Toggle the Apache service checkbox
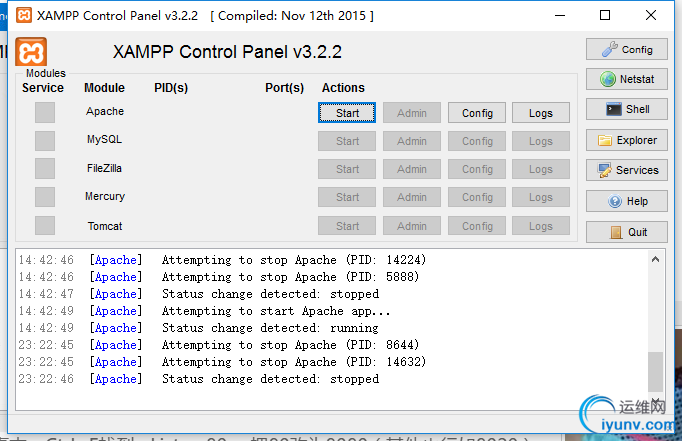682x441 pixels. 45,113
